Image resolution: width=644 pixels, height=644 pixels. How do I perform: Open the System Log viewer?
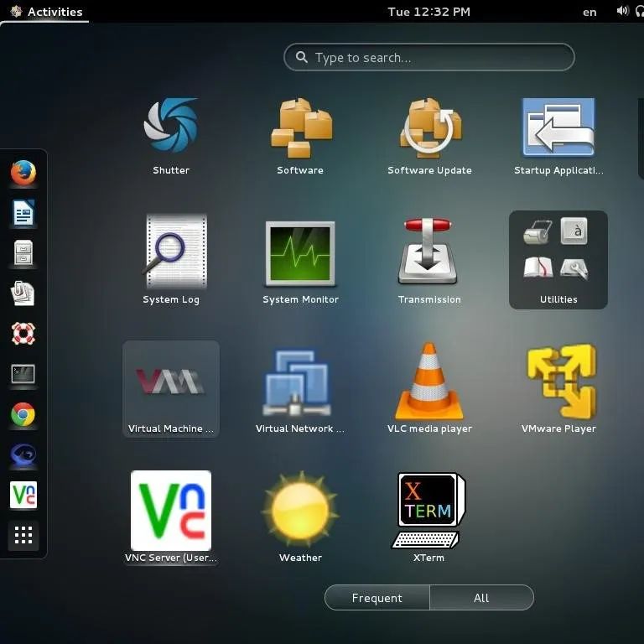pos(171,260)
